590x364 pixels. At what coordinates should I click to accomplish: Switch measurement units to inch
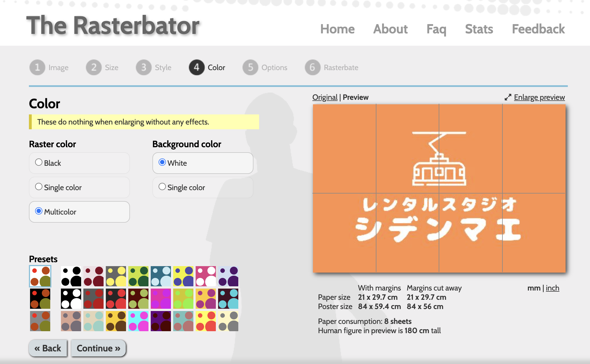tap(552, 288)
